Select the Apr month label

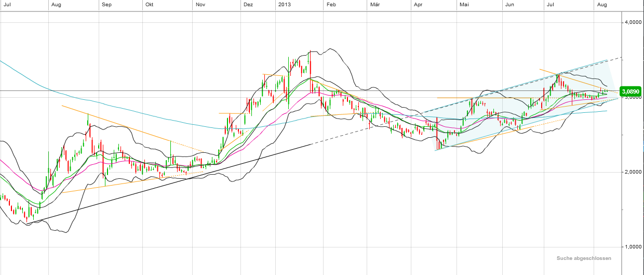point(419,4)
